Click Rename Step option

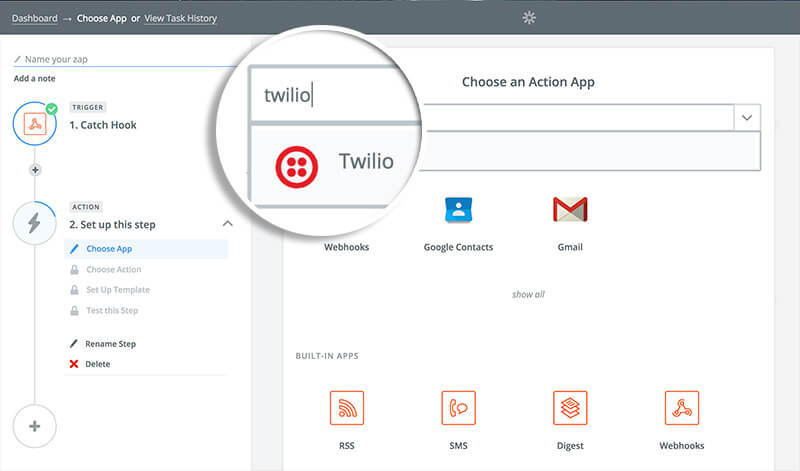pos(110,344)
